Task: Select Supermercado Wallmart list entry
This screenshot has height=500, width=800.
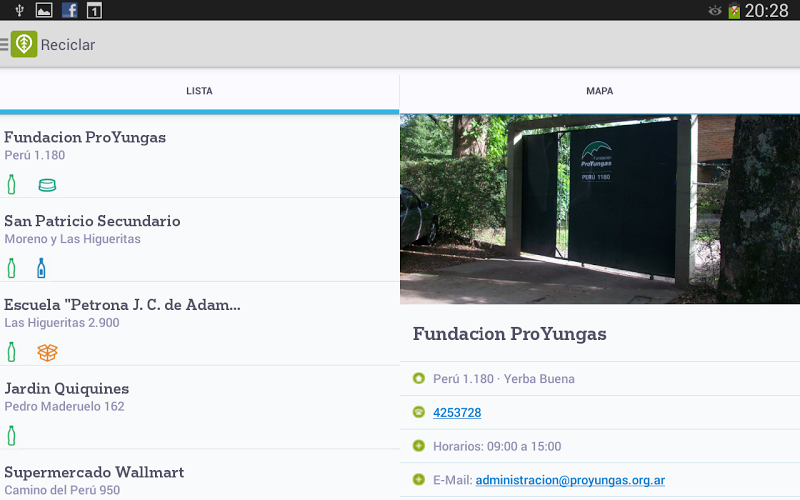Action: coord(199,475)
